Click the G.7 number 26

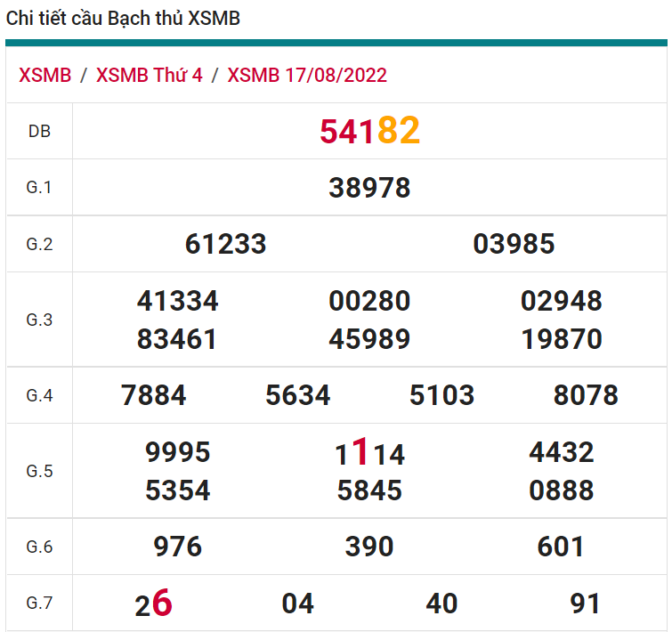click(153, 604)
